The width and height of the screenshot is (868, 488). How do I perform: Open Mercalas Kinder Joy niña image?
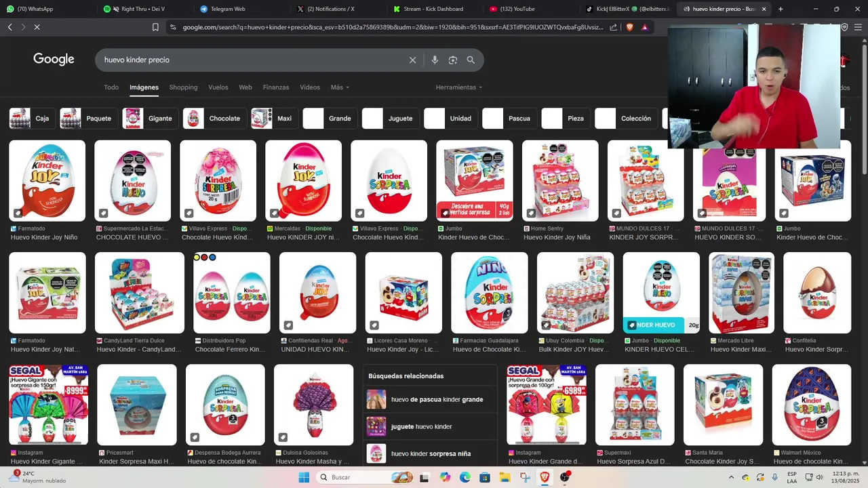pyautogui.click(x=304, y=180)
